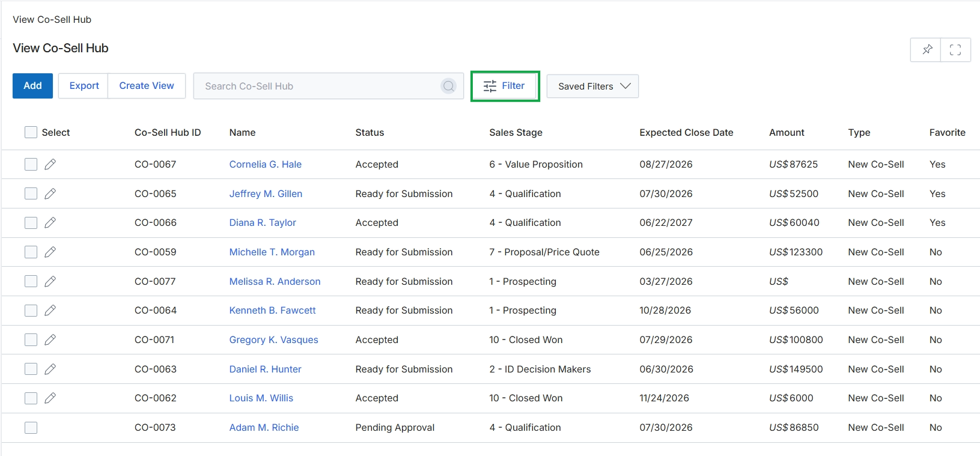Check the box for CO-0077
This screenshot has height=456, width=980.
pos(31,281)
